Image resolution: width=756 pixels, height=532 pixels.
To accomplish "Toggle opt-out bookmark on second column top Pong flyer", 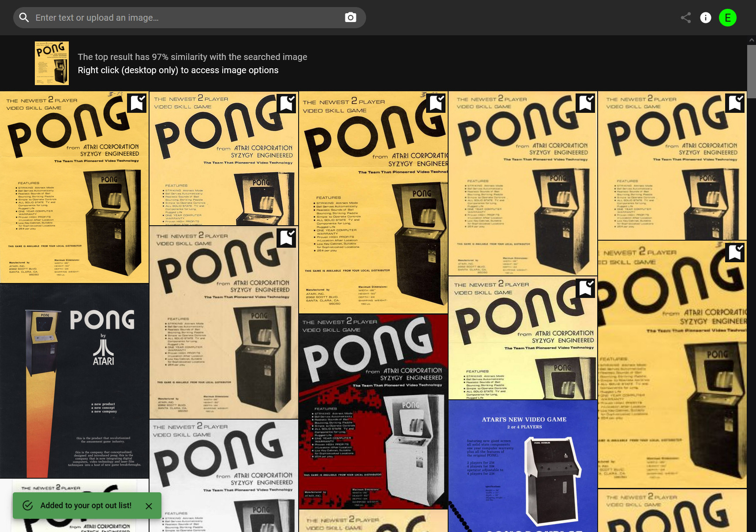I will (287, 103).
